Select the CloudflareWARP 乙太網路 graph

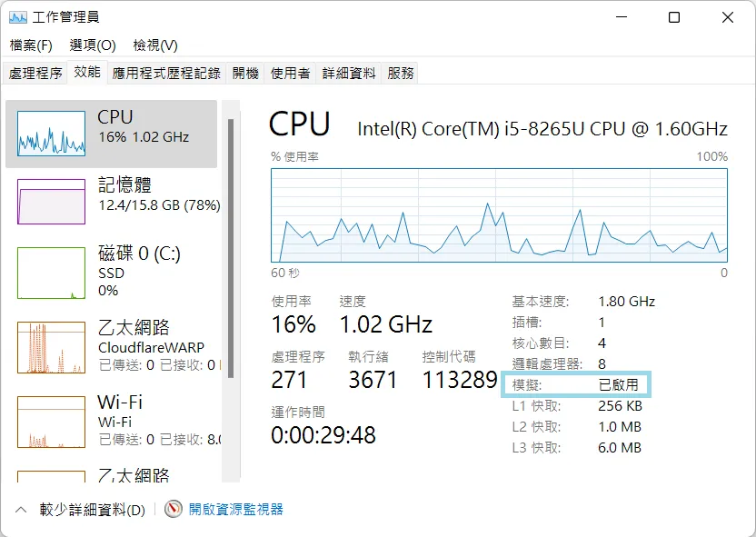(51, 348)
